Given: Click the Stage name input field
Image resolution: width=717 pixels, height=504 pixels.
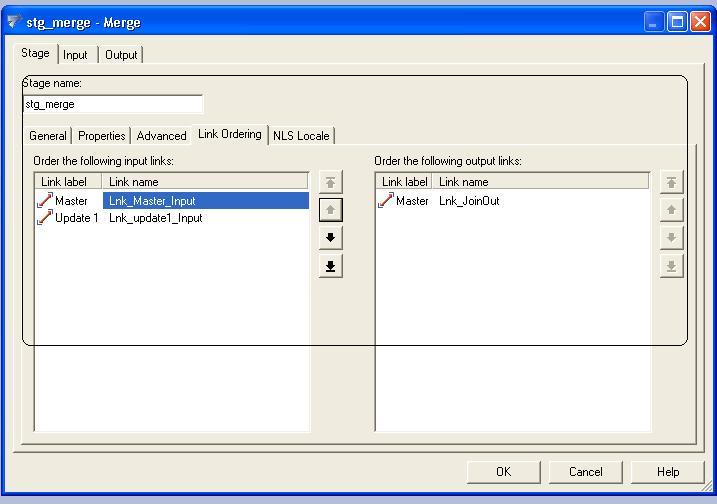Looking at the screenshot, I should point(112,104).
